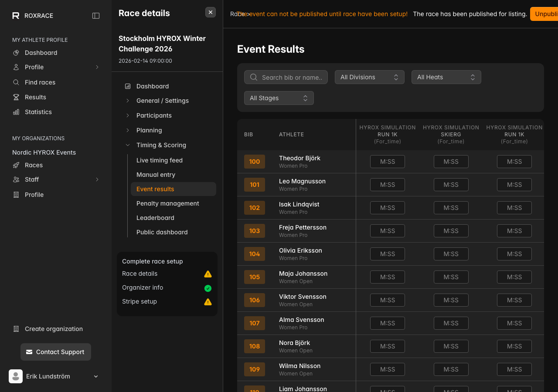
Task: Expand the Staff submenu chevron
Action: tap(97, 179)
